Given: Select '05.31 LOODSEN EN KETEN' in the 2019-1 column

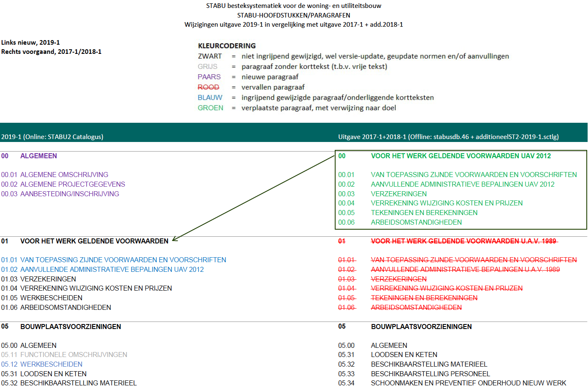Looking at the screenshot, I should click(44, 374).
